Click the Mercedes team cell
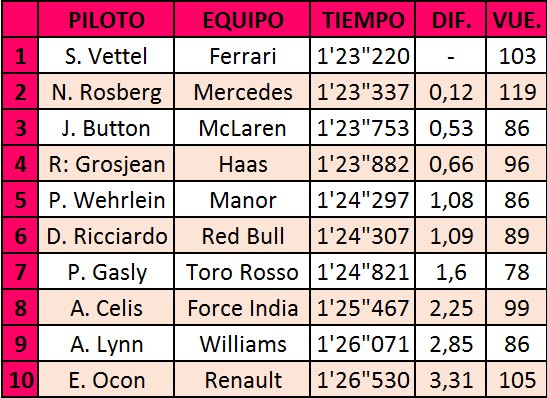 click(x=242, y=92)
